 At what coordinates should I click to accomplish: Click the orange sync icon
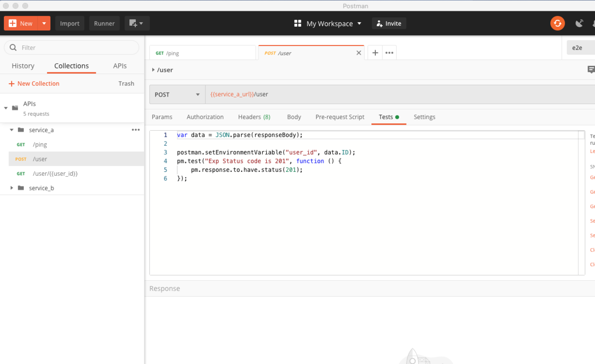[x=557, y=23]
